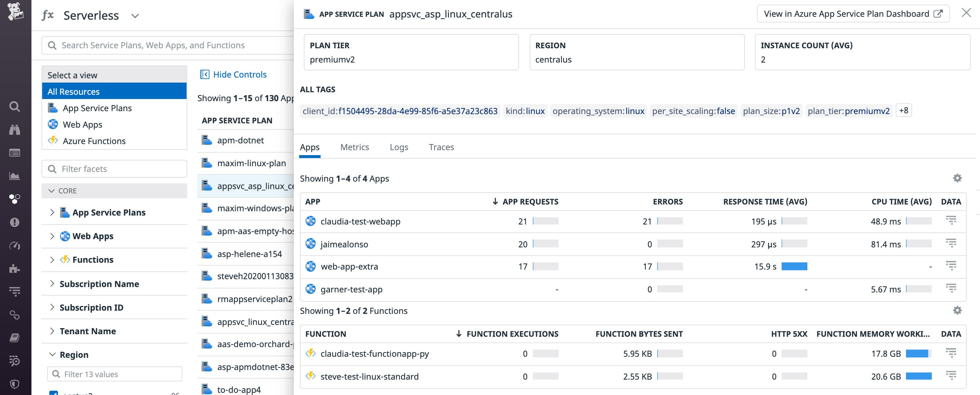The image size is (980, 395).
Task: Select the Web Apps globe icon in sidebar
Action: tap(53, 124)
